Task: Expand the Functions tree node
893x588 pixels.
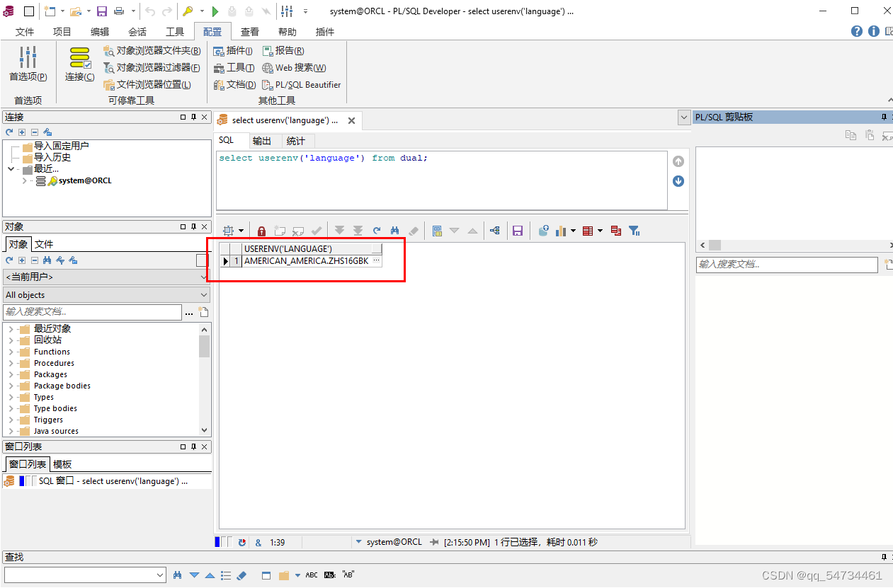Action: coord(11,352)
